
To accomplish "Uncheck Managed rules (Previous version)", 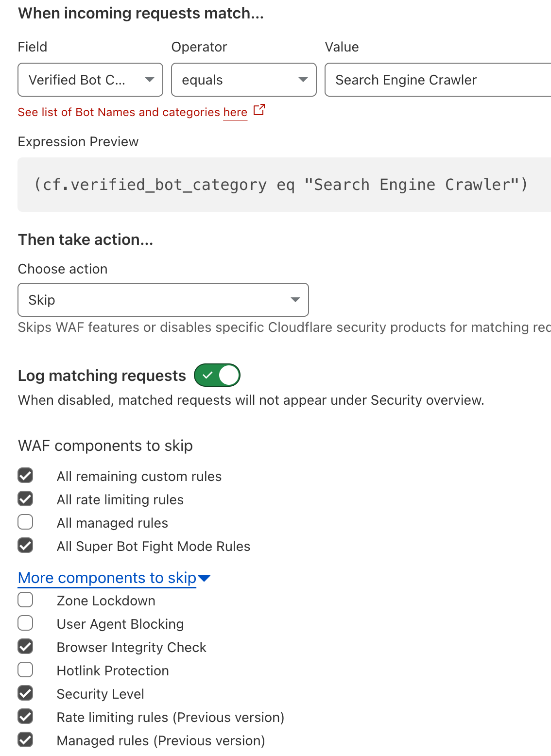I will 25,740.
